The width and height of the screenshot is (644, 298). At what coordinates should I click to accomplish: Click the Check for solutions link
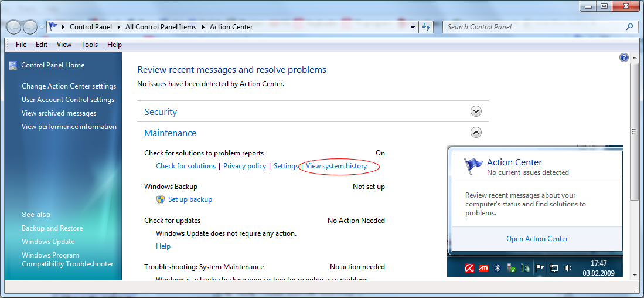click(186, 166)
